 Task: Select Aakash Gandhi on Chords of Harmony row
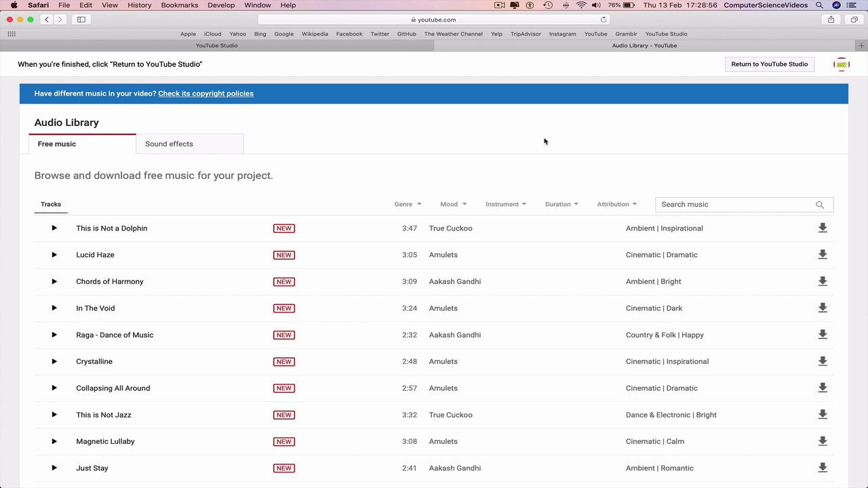(x=455, y=281)
